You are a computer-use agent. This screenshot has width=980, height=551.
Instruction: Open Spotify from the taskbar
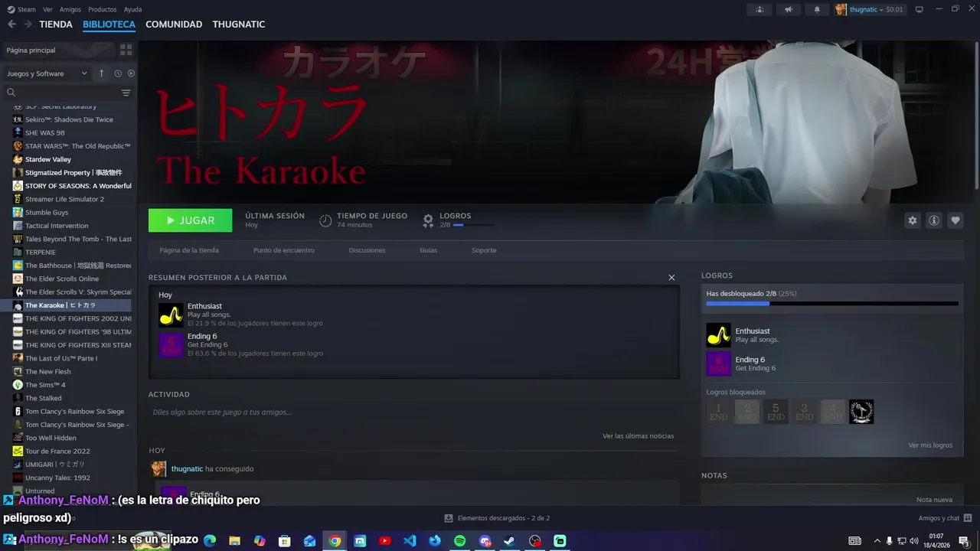click(x=459, y=541)
